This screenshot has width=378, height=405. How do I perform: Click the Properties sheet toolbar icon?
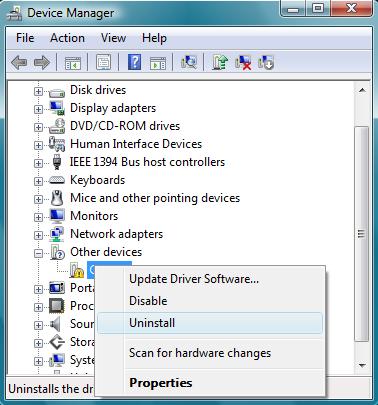click(x=104, y=62)
